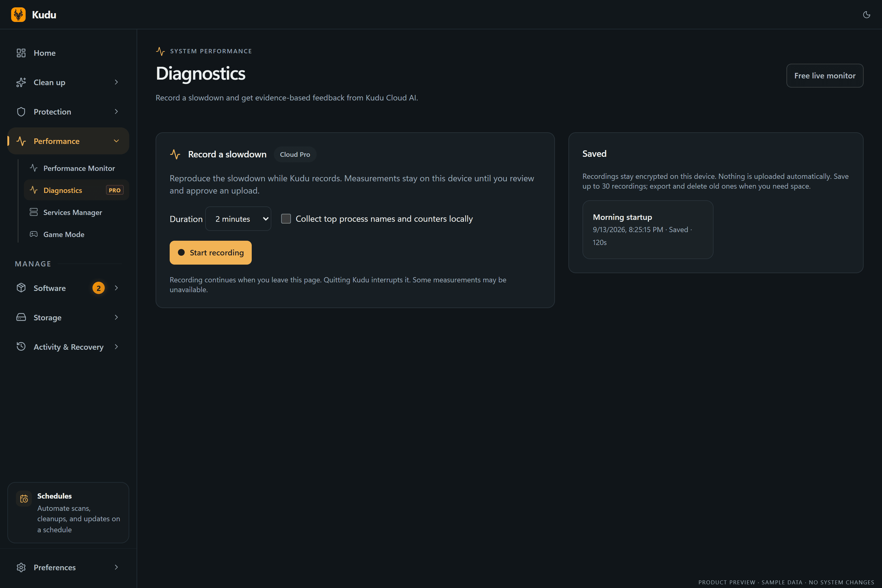Image resolution: width=882 pixels, height=588 pixels.
Task: Click the SYSTEM PERFORMANCE breadcrumb text
Action: click(211, 51)
